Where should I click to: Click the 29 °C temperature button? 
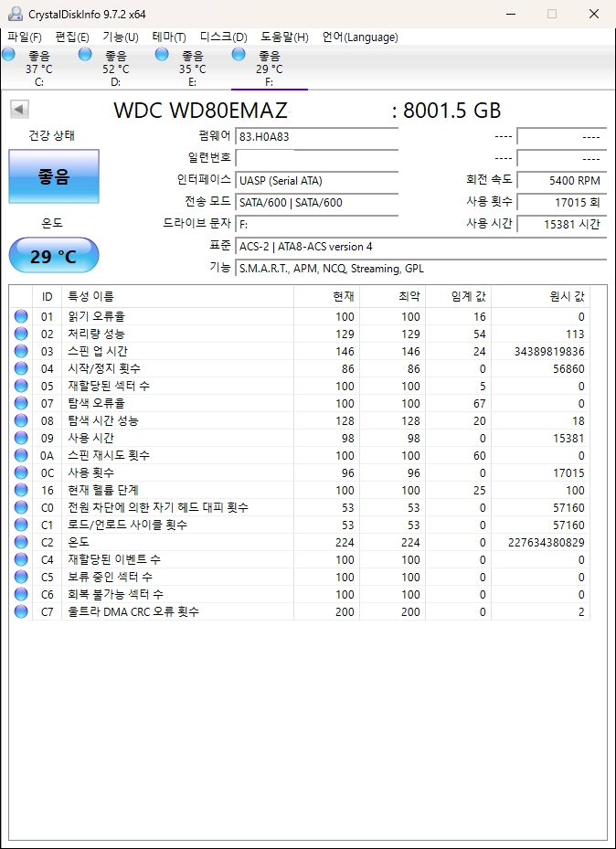pyautogui.click(x=54, y=256)
